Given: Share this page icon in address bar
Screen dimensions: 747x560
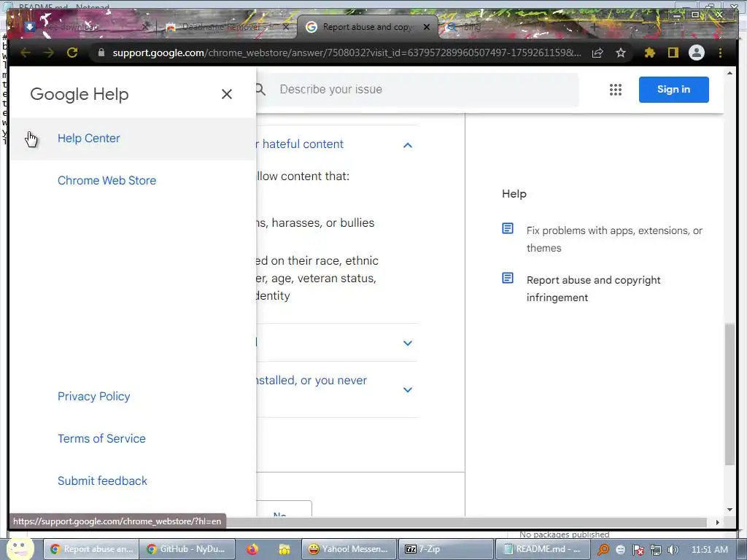Looking at the screenshot, I should pos(597,52).
